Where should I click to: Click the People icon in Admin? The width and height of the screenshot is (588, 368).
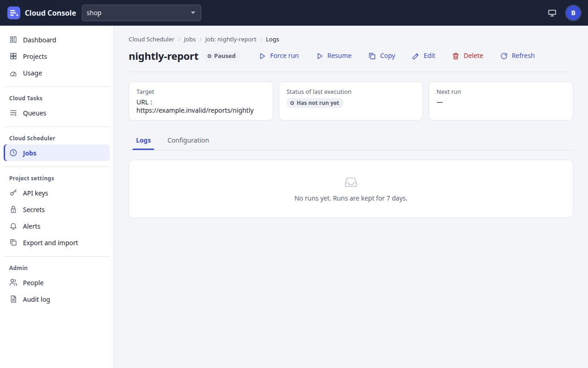[x=13, y=283]
